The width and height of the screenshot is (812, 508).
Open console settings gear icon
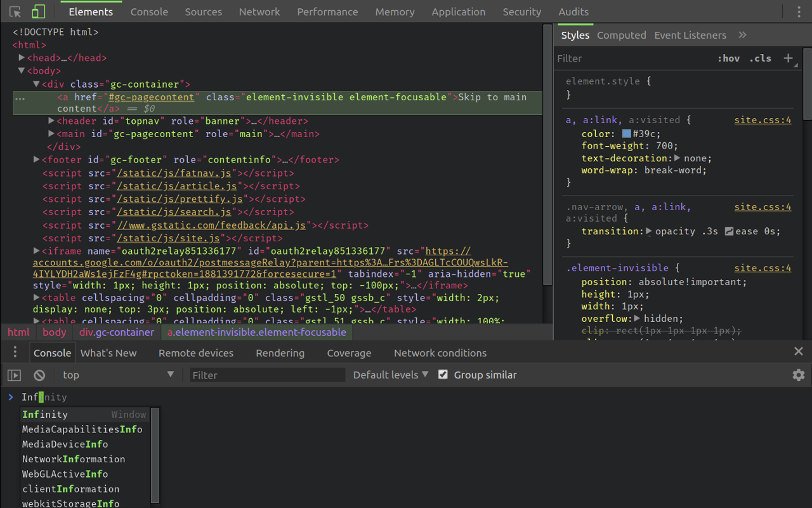pos(799,375)
